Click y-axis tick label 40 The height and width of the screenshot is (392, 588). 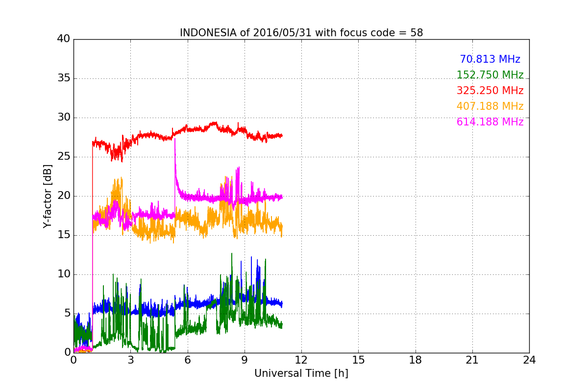coord(64,39)
